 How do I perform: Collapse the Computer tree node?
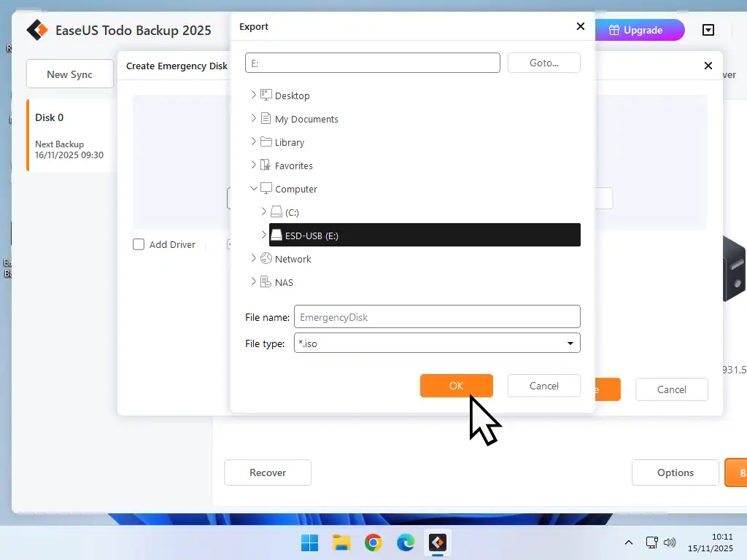(253, 188)
